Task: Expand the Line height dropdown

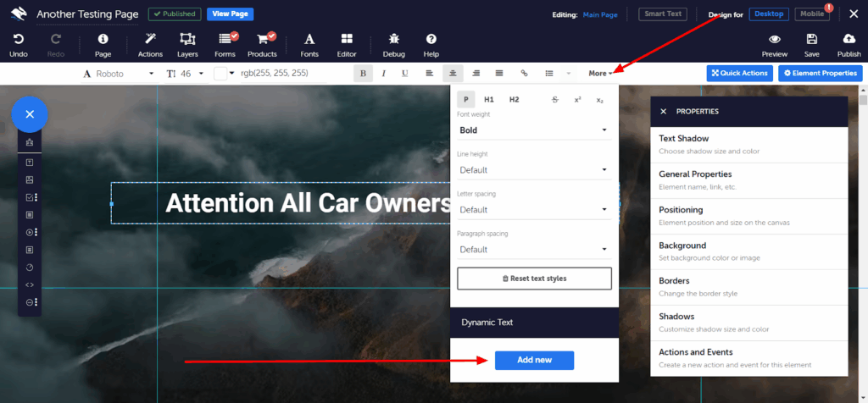Action: point(533,170)
